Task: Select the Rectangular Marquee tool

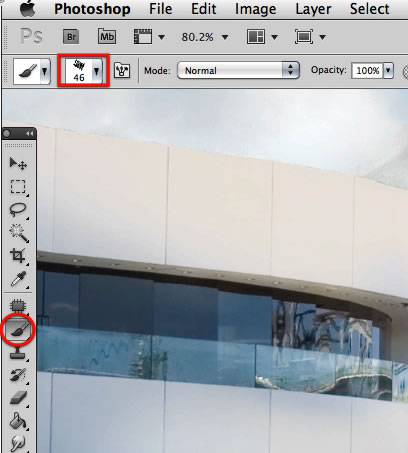Action: [18, 187]
